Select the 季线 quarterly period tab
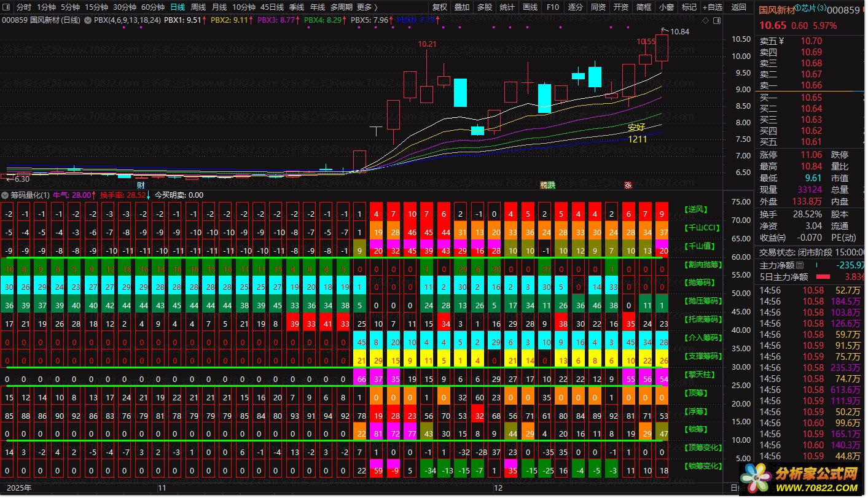The height and width of the screenshot is (498, 868). pos(297,7)
